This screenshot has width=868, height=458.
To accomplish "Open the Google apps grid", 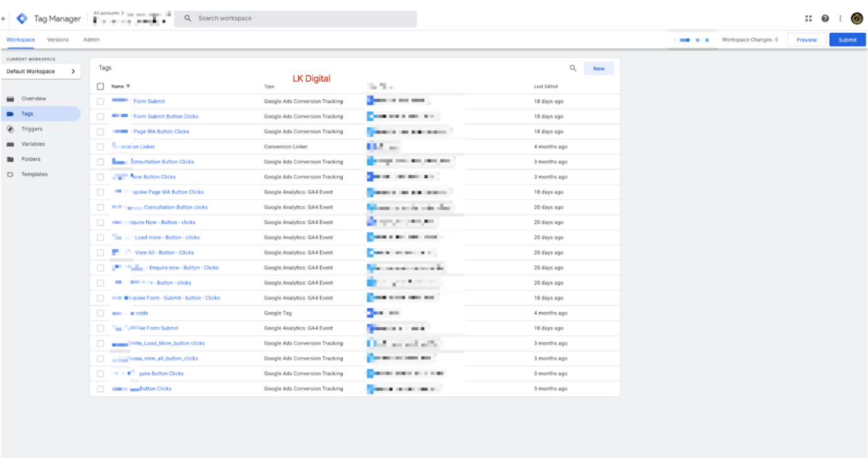I will point(808,19).
